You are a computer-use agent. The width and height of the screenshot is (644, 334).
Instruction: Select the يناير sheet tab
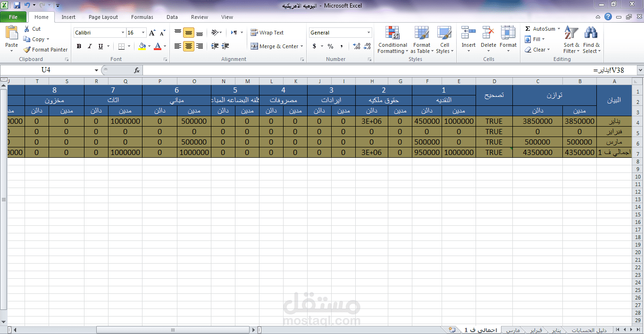tap(557, 330)
